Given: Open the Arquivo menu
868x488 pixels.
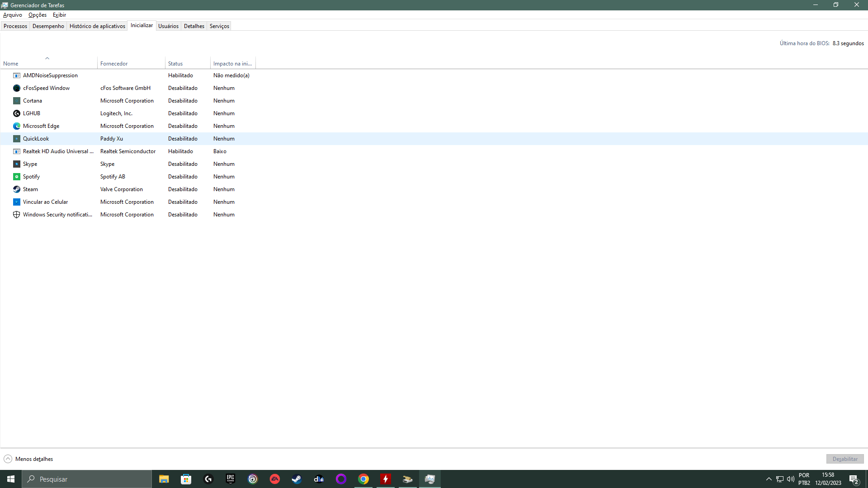Looking at the screenshot, I should (x=13, y=15).
